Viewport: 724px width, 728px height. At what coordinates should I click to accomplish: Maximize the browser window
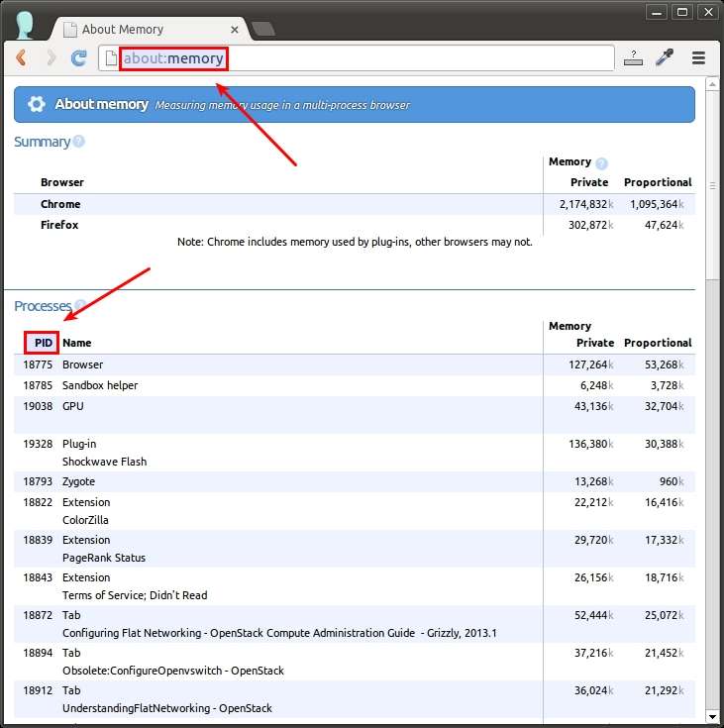[682, 13]
